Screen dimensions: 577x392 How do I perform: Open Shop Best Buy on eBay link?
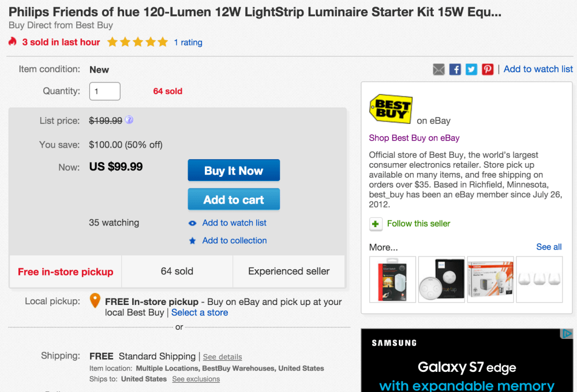pyautogui.click(x=414, y=138)
